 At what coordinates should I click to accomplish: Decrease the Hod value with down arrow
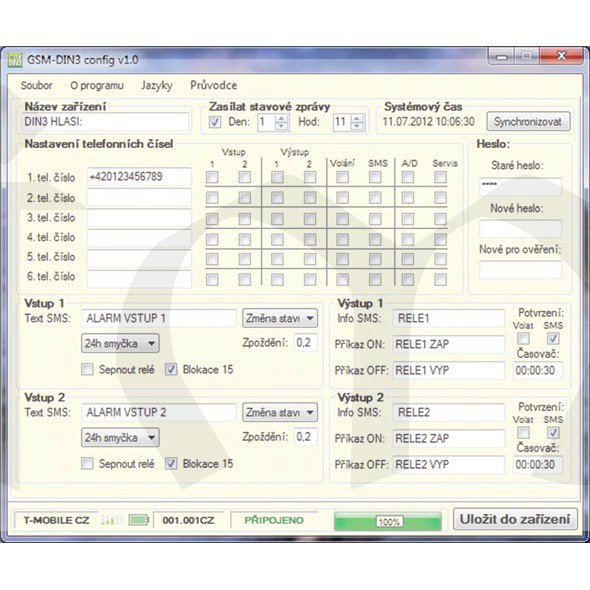357,126
